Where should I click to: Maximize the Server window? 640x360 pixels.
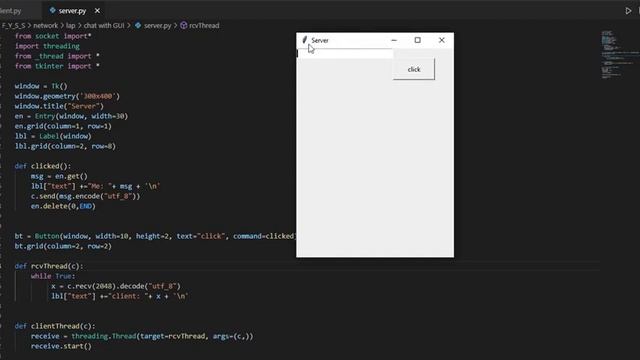click(x=418, y=40)
